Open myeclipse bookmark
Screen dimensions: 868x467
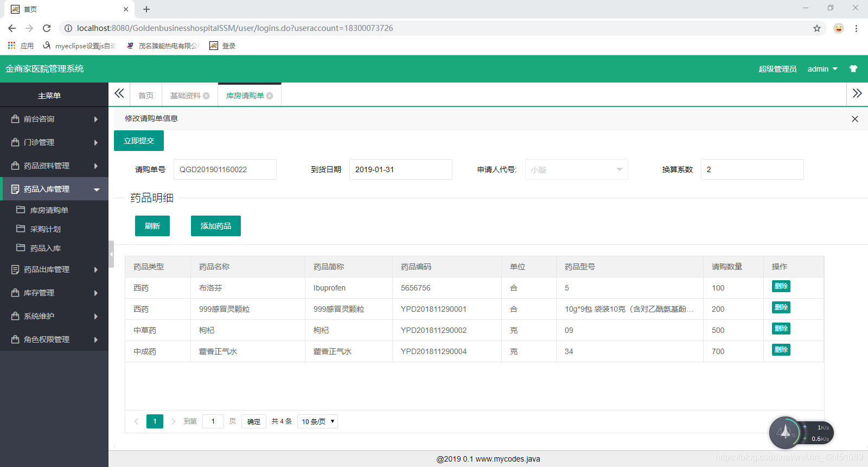(x=79, y=46)
